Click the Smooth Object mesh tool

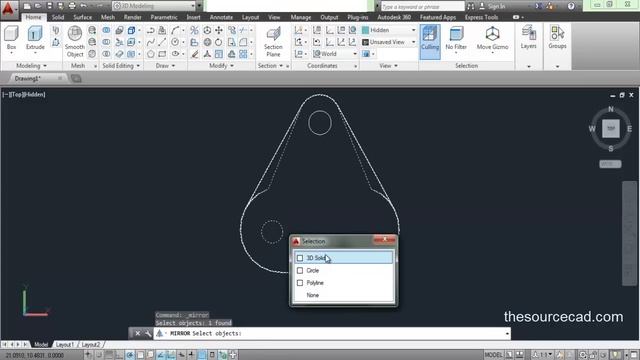pos(75,41)
